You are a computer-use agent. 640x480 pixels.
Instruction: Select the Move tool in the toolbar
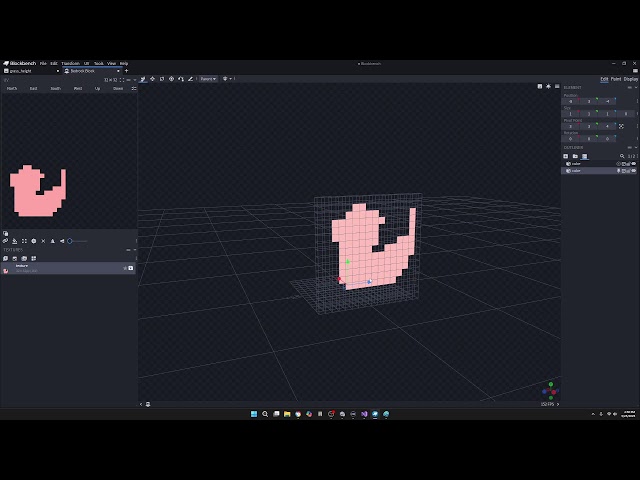coord(143,79)
